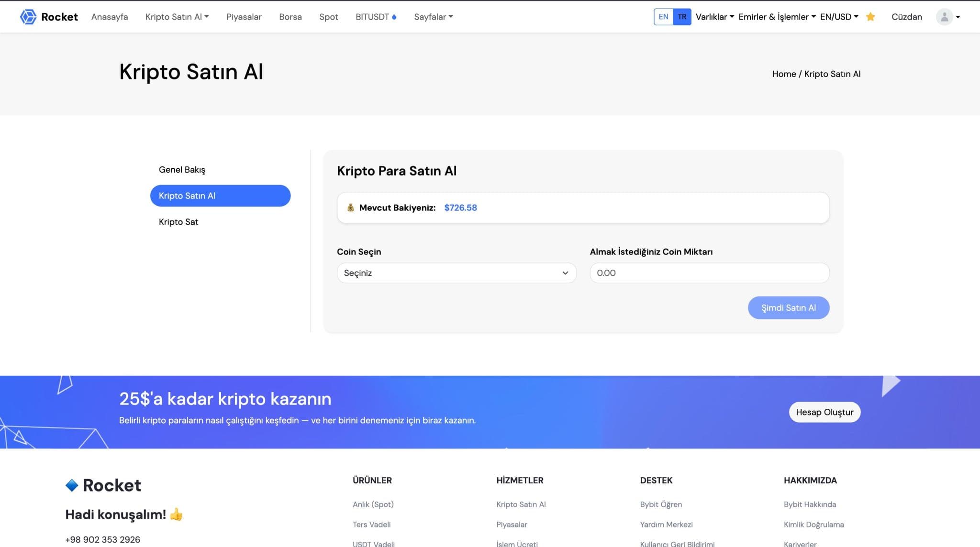980x547 pixels.
Task: Click the footer Rocket diamond logo
Action: 72,485
